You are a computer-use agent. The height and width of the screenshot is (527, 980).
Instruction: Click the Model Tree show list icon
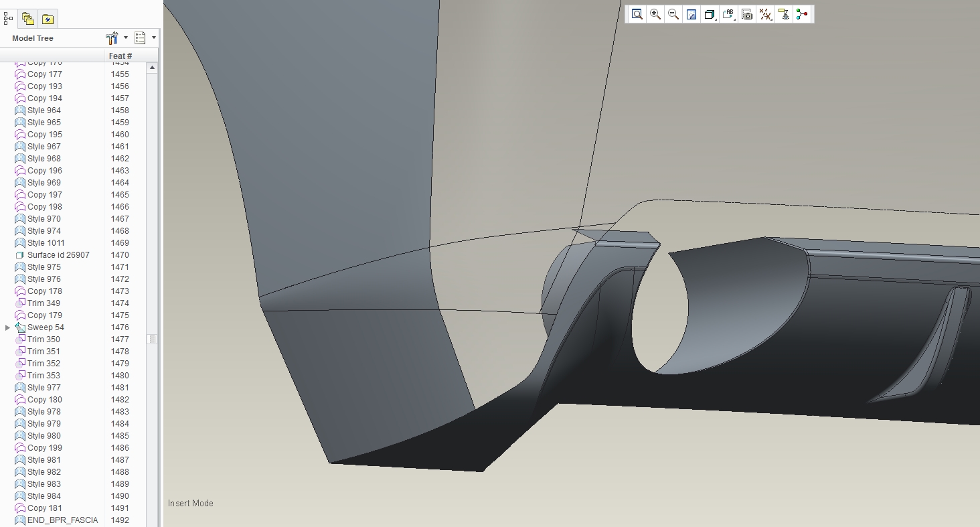tap(140, 38)
